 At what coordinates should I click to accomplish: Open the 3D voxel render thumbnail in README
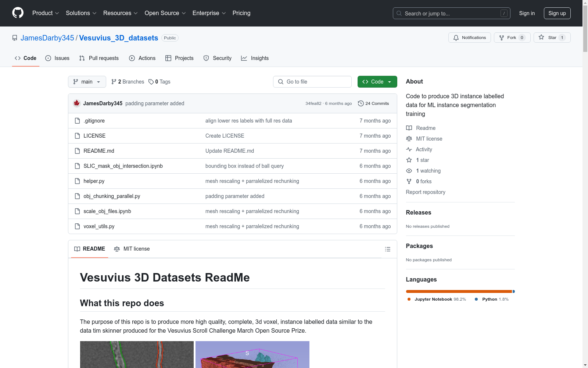(252, 354)
